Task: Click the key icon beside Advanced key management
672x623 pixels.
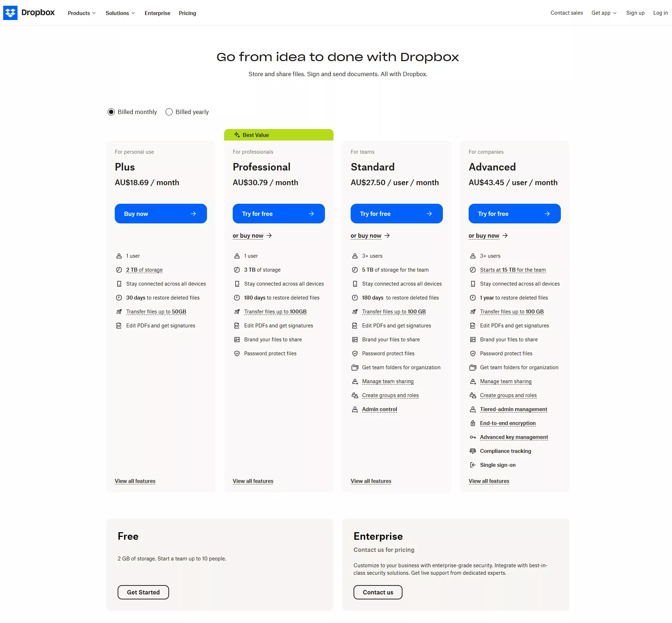Action: 473,437
